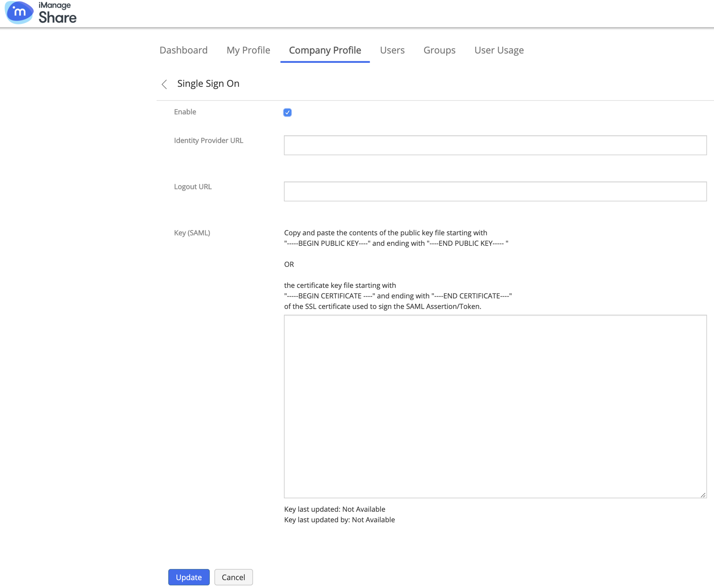Click the Single Sign On heading

(x=208, y=84)
